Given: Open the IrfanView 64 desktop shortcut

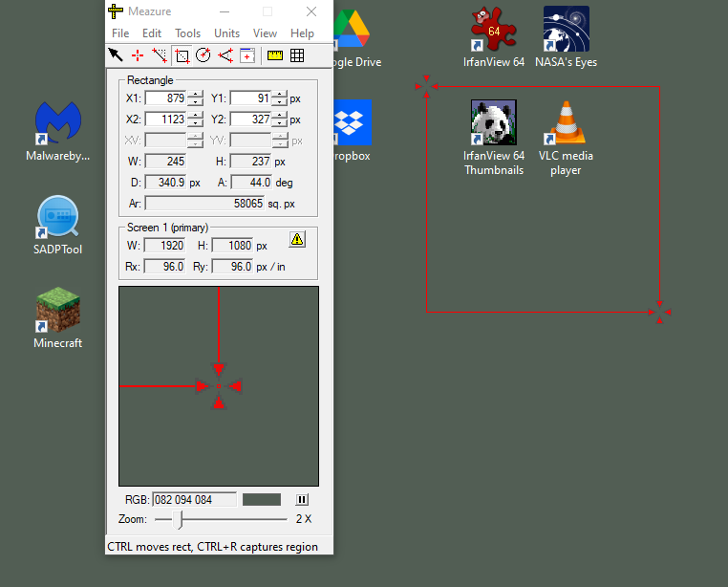Looking at the screenshot, I should click(494, 37).
